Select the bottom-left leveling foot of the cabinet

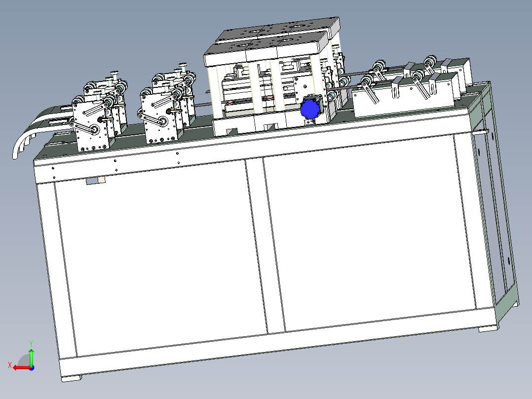72,378
